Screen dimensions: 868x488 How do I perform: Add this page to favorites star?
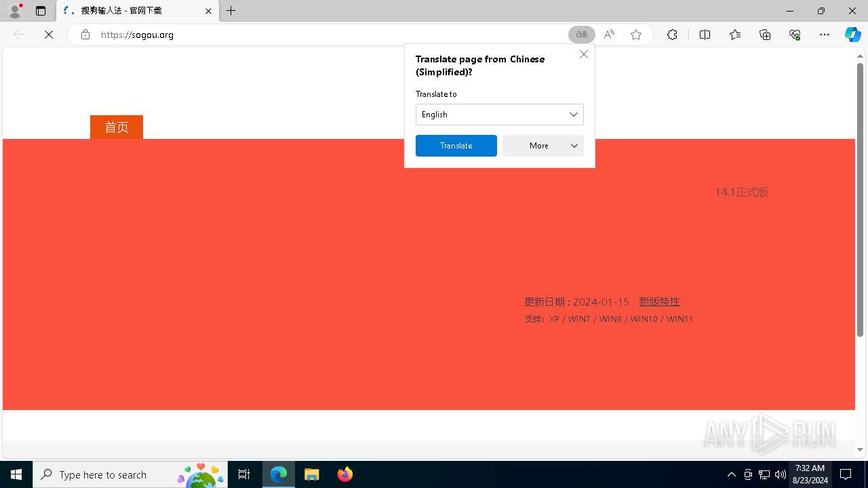point(636,35)
